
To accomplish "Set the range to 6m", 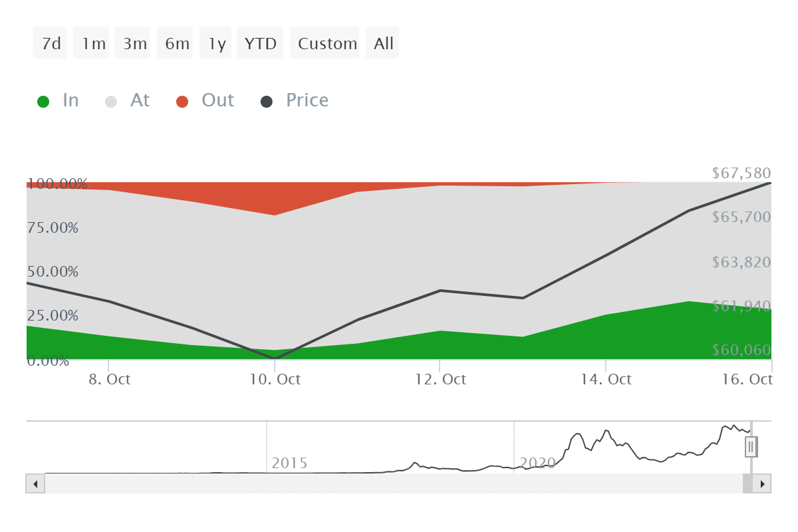I will tap(176, 44).
